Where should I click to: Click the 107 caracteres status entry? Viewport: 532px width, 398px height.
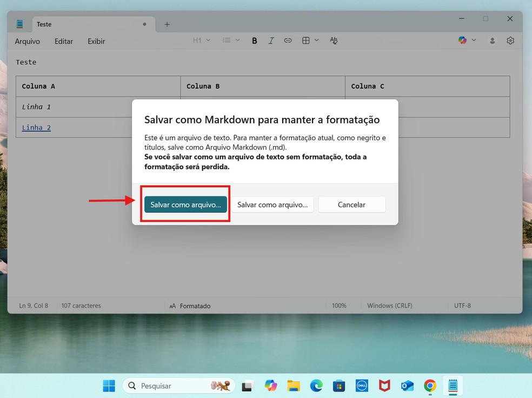(x=81, y=306)
